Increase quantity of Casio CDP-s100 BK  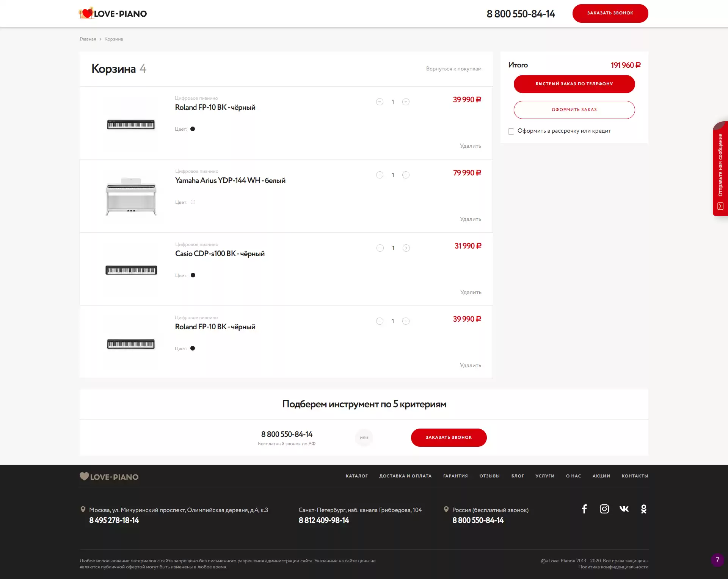tap(406, 248)
